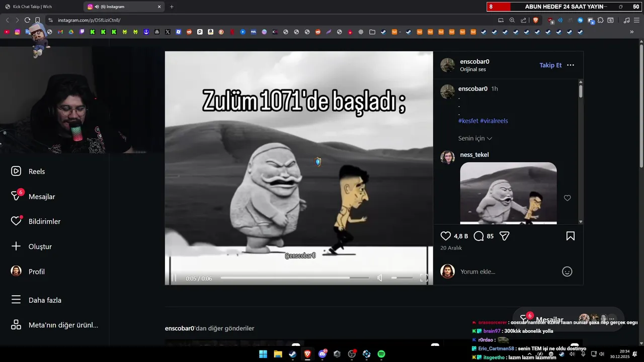The image size is (644, 362).
Task: Adjust video volume slider
Action: (x=401, y=278)
